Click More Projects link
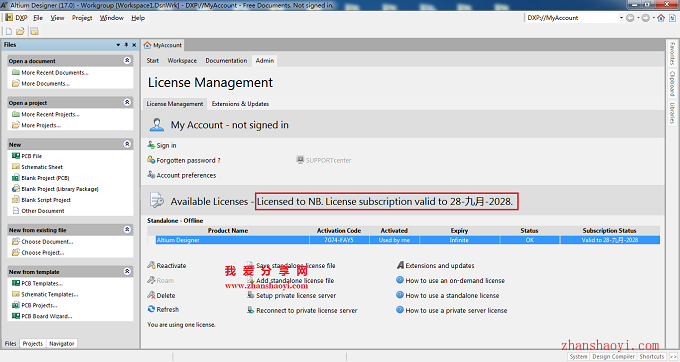This screenshot has width=680, height=362. [41, 125]
